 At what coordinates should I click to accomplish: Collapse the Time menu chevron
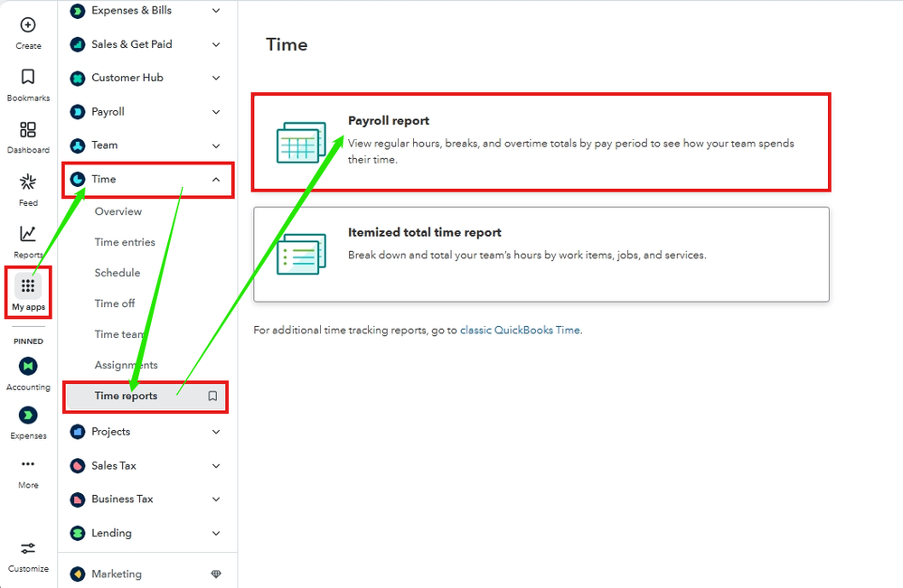216,180
